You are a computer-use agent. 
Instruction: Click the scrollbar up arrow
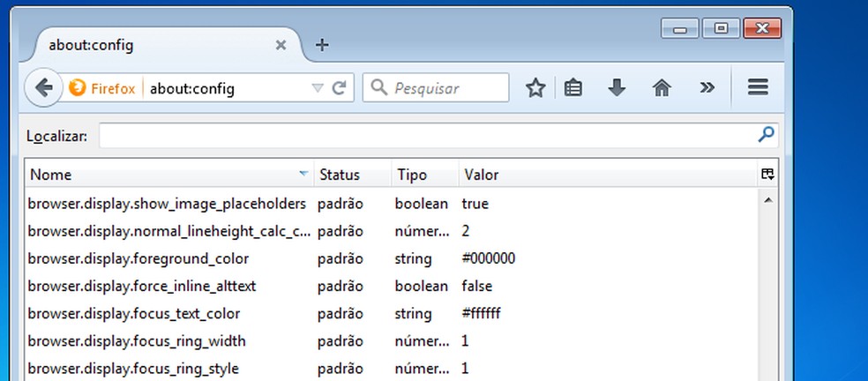point(767,200)
